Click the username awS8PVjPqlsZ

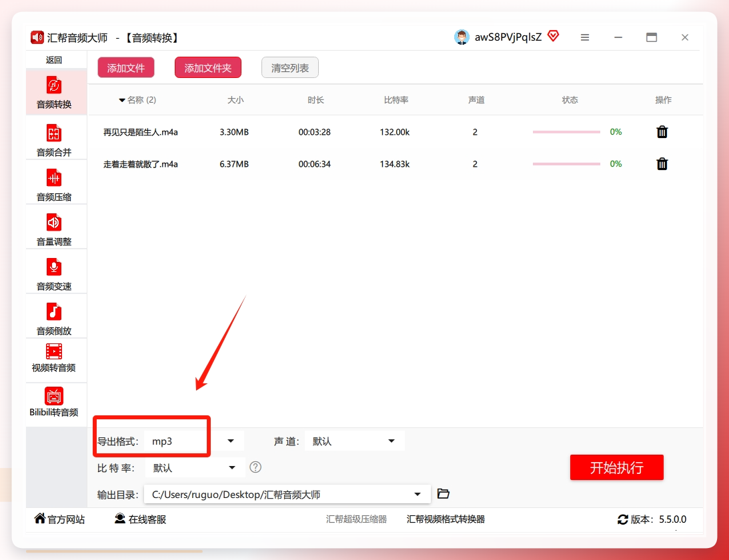point(508,37)
